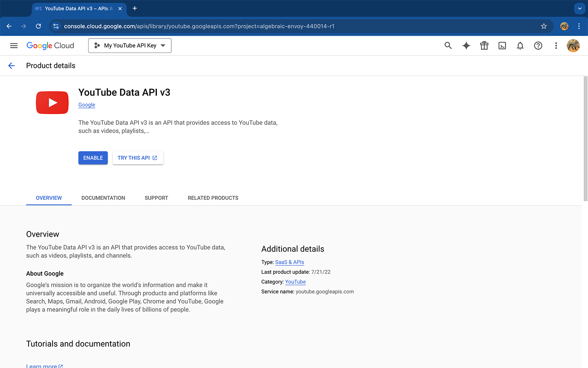Open the console three-dot settings menu

click(x=556, y=46)
